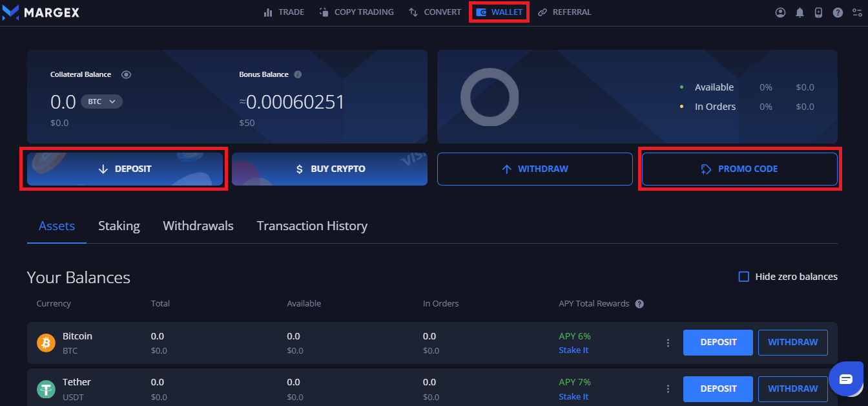Viewport: 868px width, 406px height.
Task: Open the Bitcoin row options menu
Action: click(x=668, y=343)
